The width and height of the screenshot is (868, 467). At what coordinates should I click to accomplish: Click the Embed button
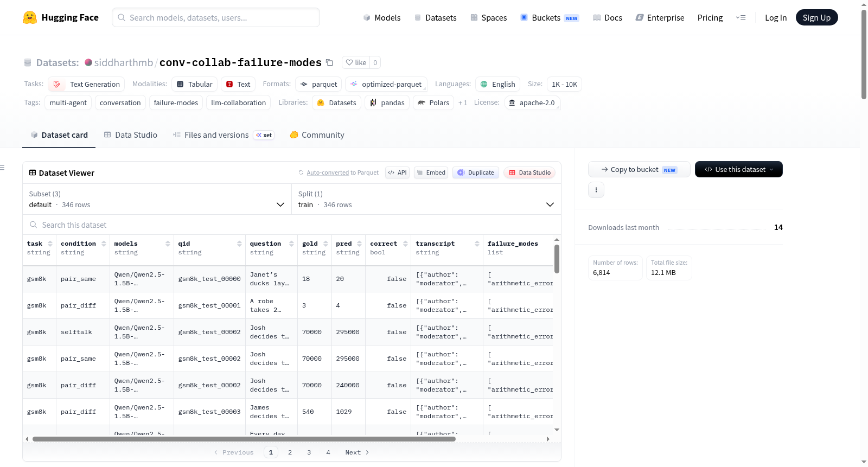pyautogui.click(x=431, y=172)
